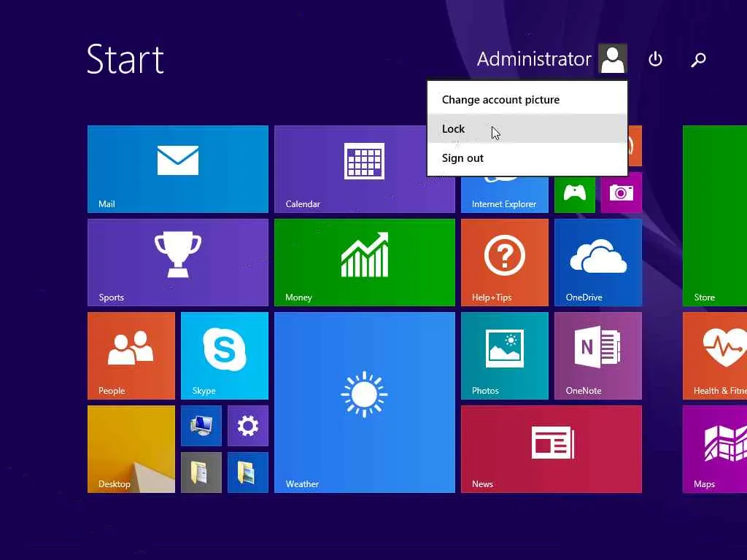The height and width of the screenshot is (560, 747).
Task: Click the Administrator account name
Action: coord(534,59)
